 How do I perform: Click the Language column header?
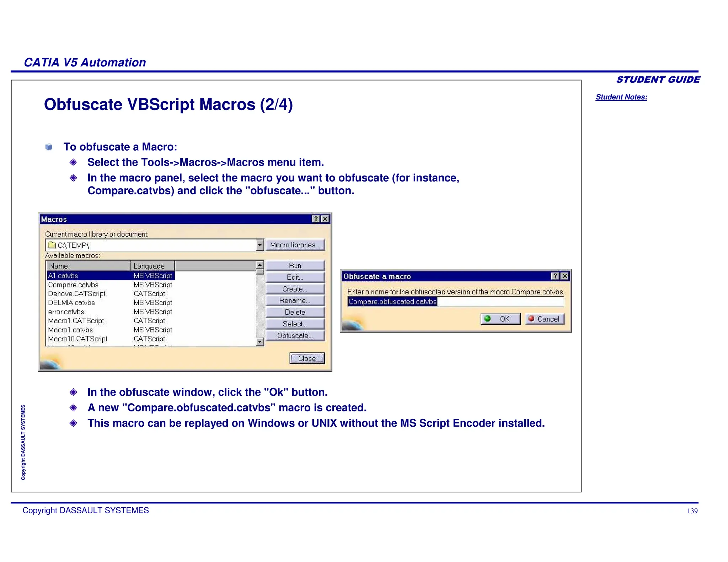click(x=152, y=266)
